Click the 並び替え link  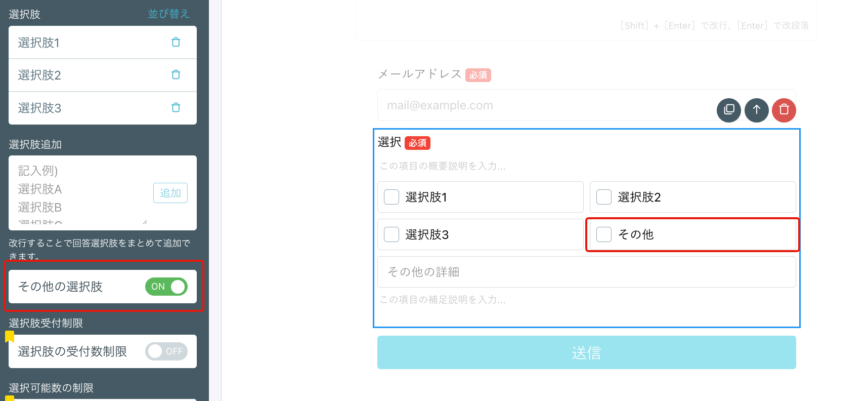168,14
